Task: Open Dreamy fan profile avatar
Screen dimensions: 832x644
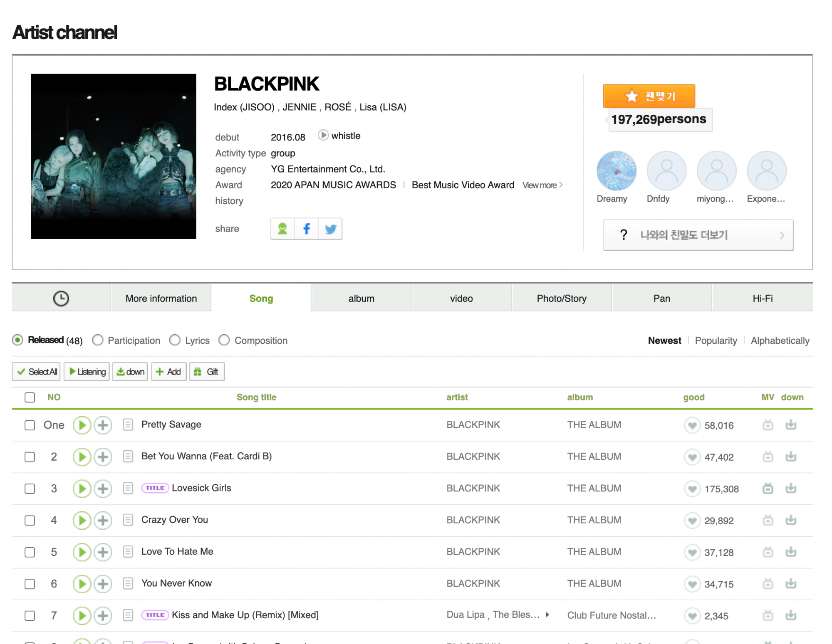Action: 617,171
